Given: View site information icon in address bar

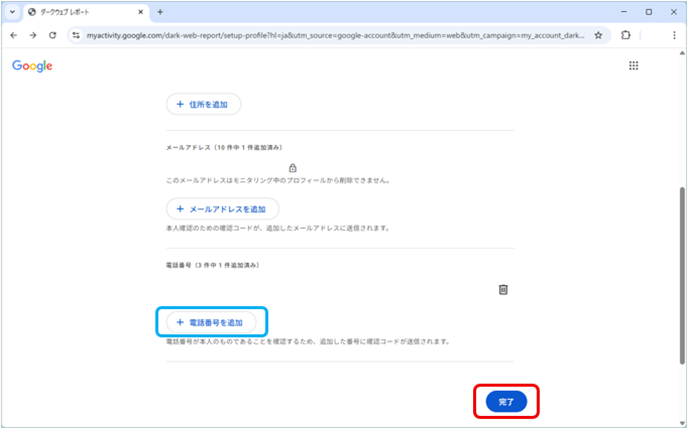Looking at the screenshot, I should (x=76, y=34).
